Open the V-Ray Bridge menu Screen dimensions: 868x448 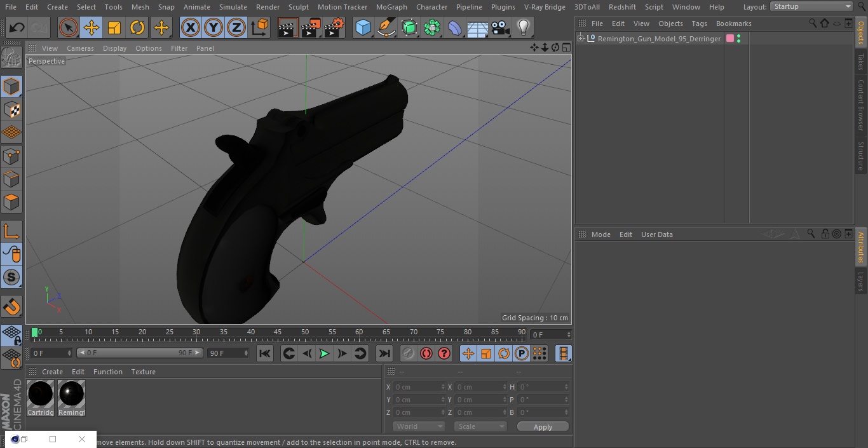(545, 7)
